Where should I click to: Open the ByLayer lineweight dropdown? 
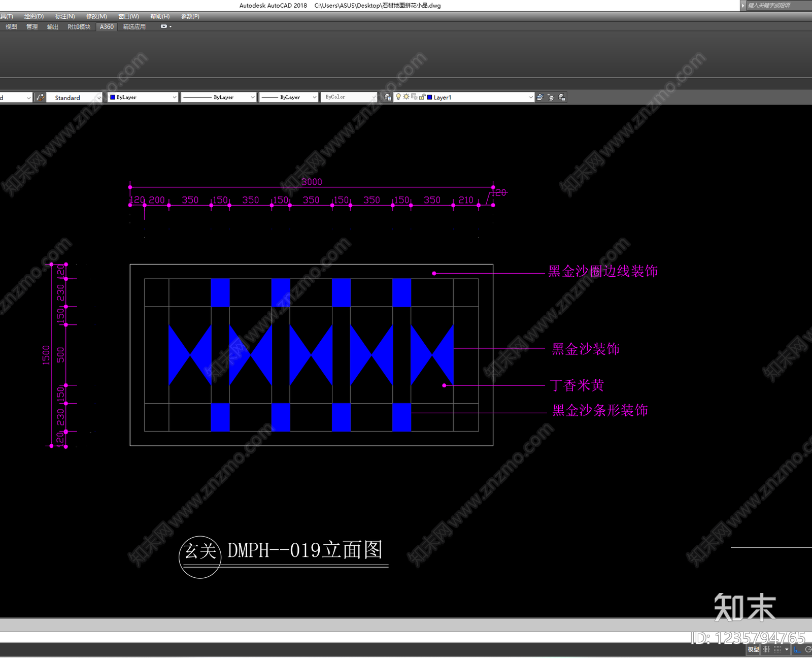[289, 97]
